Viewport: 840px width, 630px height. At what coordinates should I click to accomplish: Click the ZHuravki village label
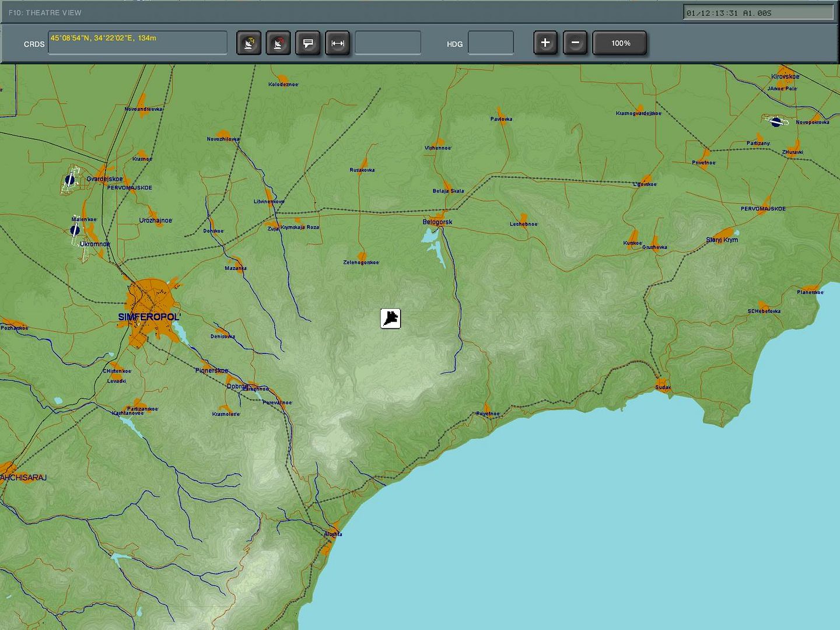[x=793, y=152]
